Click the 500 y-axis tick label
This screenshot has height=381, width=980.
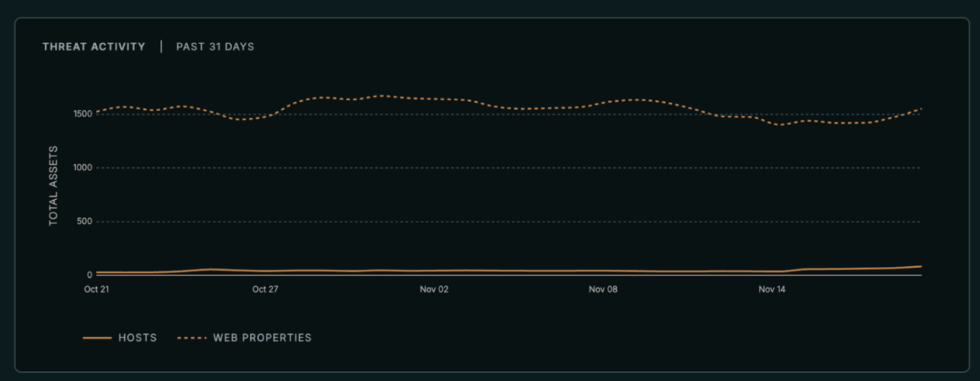tap(85, 221)
